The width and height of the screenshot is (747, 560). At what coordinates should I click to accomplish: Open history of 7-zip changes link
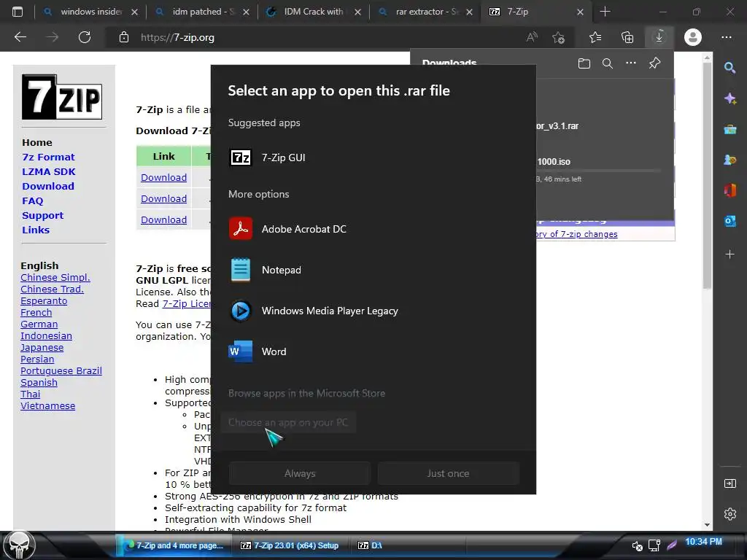point(576,234)
